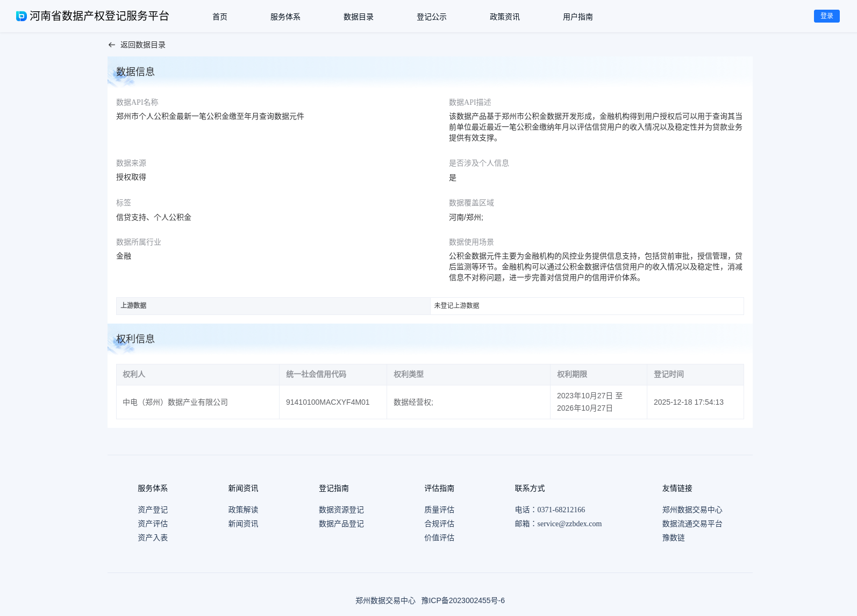The height and width of the screenshot is (616, 857).
Task: Click the 数据使用场景 paragraph text
Action: tap(596, 267)
